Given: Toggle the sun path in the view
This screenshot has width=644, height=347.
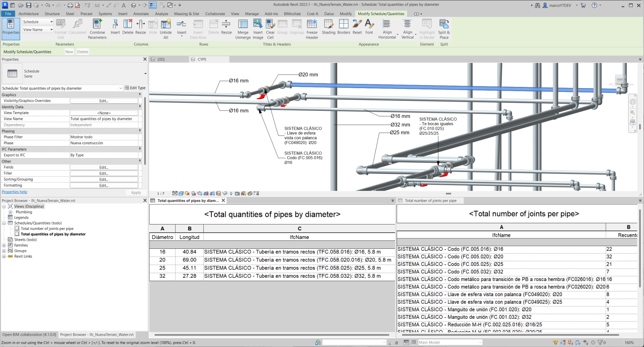Looking at the screenshot, I should (187, 193).
